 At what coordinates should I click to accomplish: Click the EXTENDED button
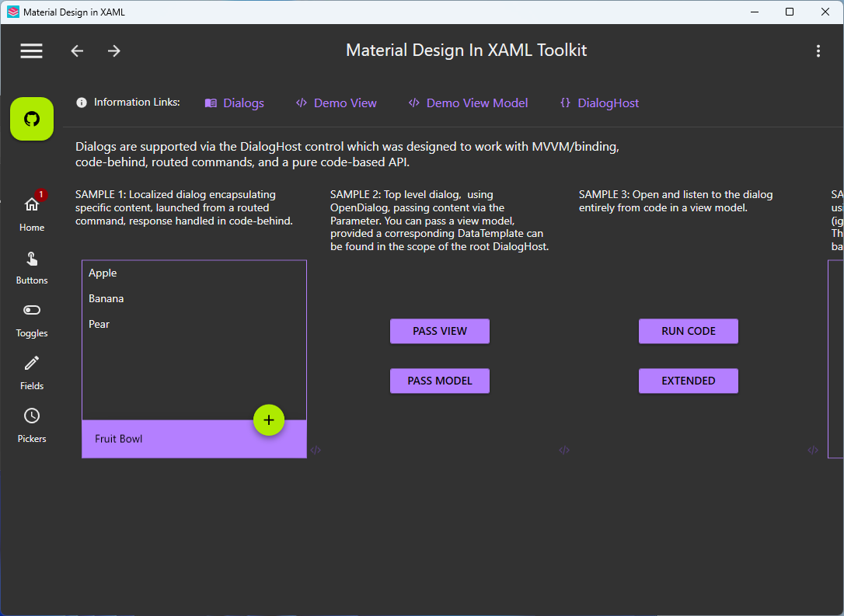689,381
